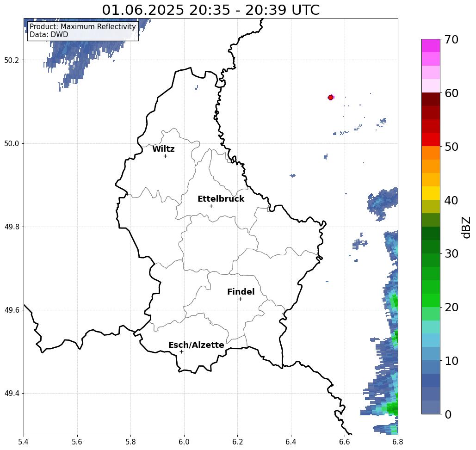Click the Esch/Alzette plus marker
Screen dimensions: 476x450
point(181,352)
